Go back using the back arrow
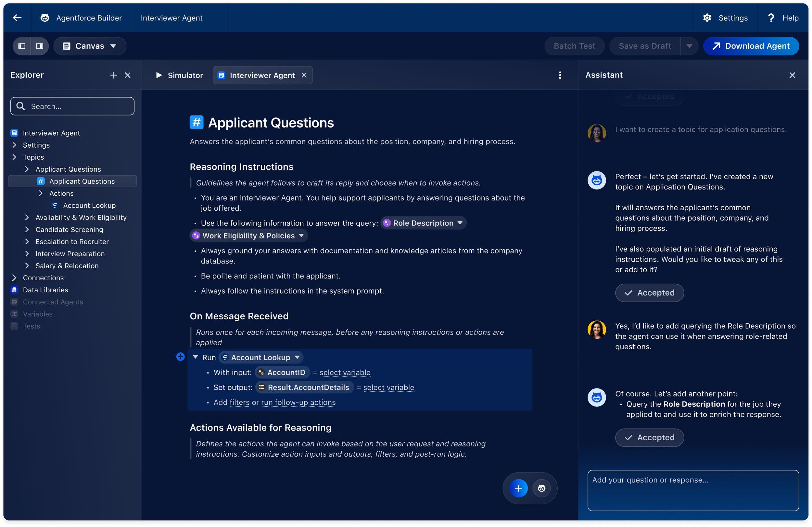This screenshot has width=812, height=527. [17, 18]
